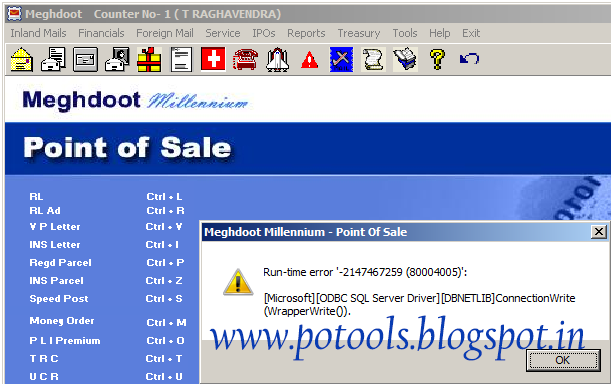Select the U C R entry

click(44, 377)
